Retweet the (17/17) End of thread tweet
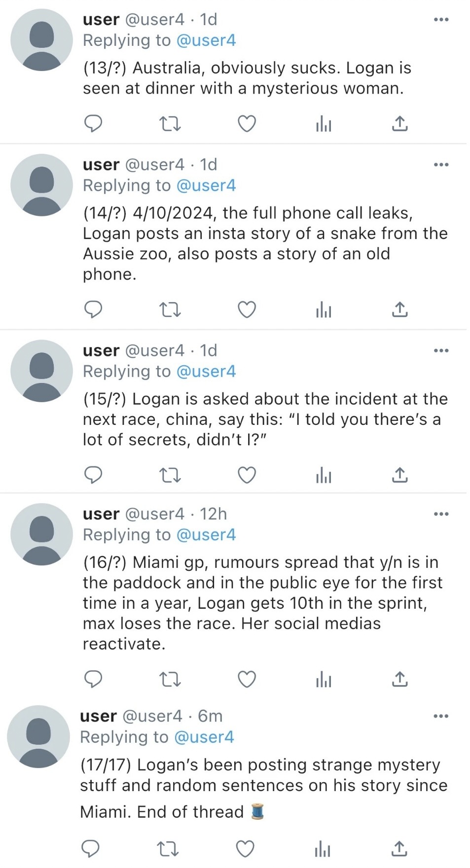This screenshot has height=868, width=470. click(168, 849)
